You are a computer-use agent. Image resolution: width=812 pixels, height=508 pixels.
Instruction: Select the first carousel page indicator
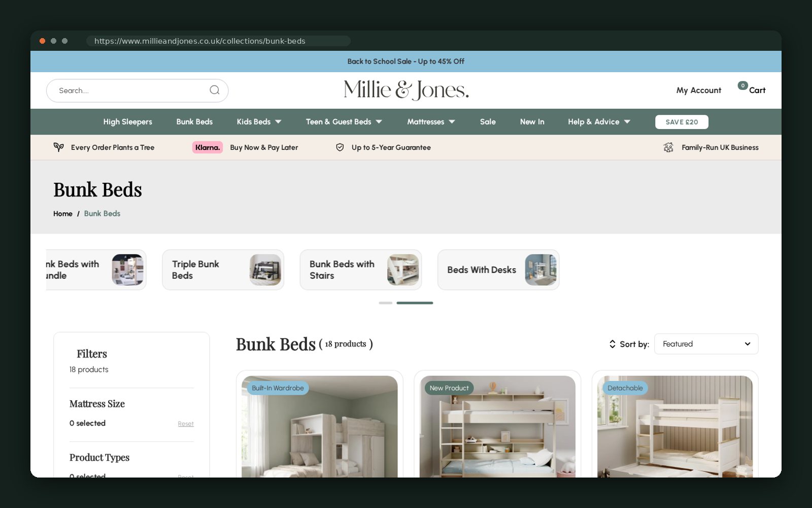tap(386, 303)
